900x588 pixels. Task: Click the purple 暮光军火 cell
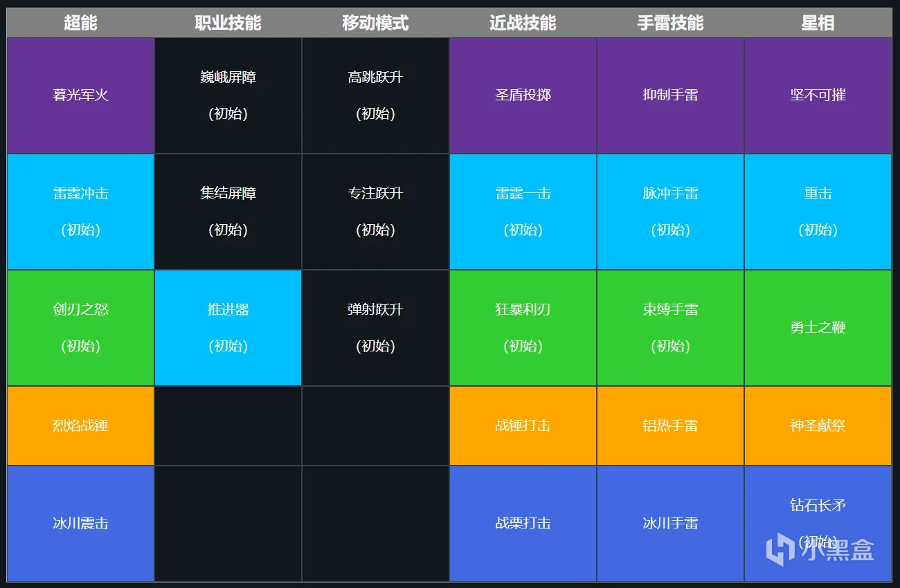(x=80, y=95)
